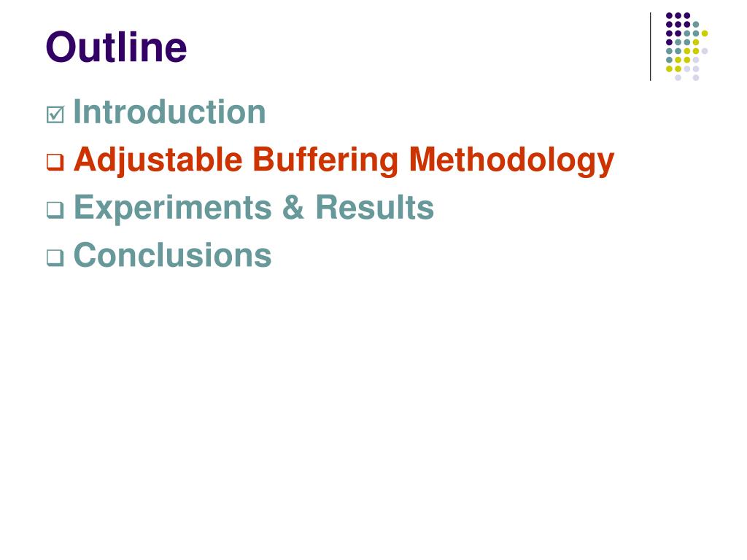Click the dotted grid decoration graphic
Screen dimensions: 747x560
coord(686,47)
